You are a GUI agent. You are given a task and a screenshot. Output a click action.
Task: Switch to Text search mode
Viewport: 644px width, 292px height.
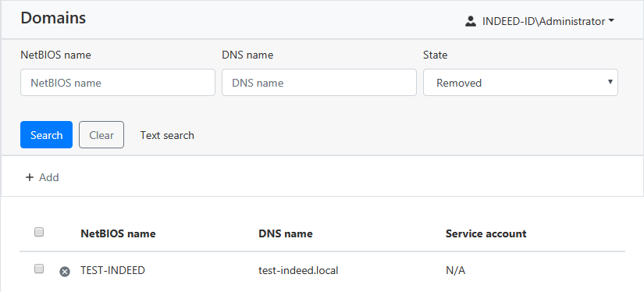pyautogui.click(x=167, y=135)
